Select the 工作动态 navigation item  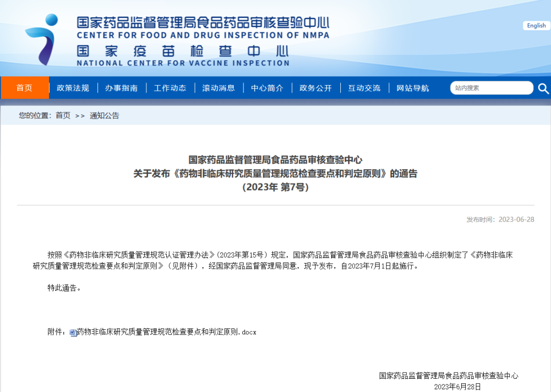click(170, 88)
